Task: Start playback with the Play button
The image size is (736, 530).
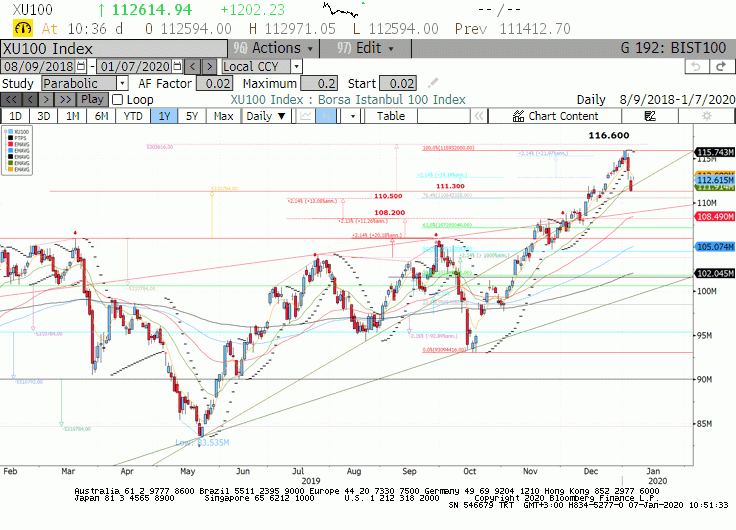Action: 92,100
